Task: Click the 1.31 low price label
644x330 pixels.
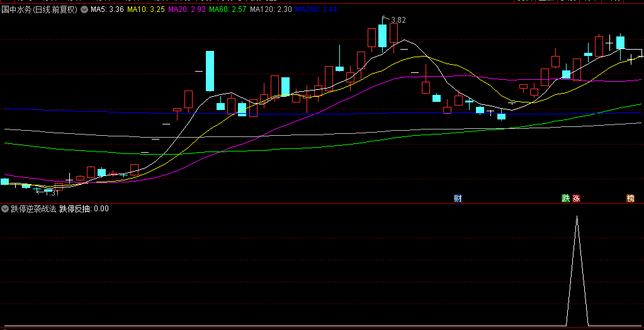Action: [52, 193]
